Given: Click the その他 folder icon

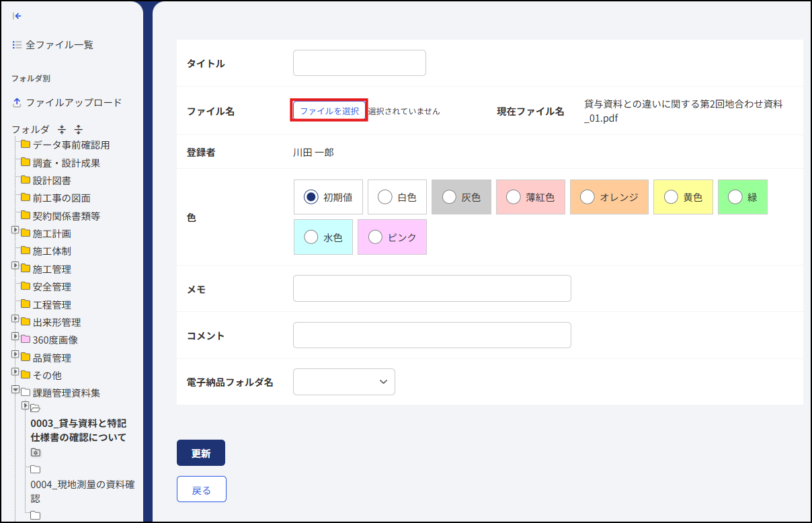Looking at the screenshot, I should click(x=26, y=374).
